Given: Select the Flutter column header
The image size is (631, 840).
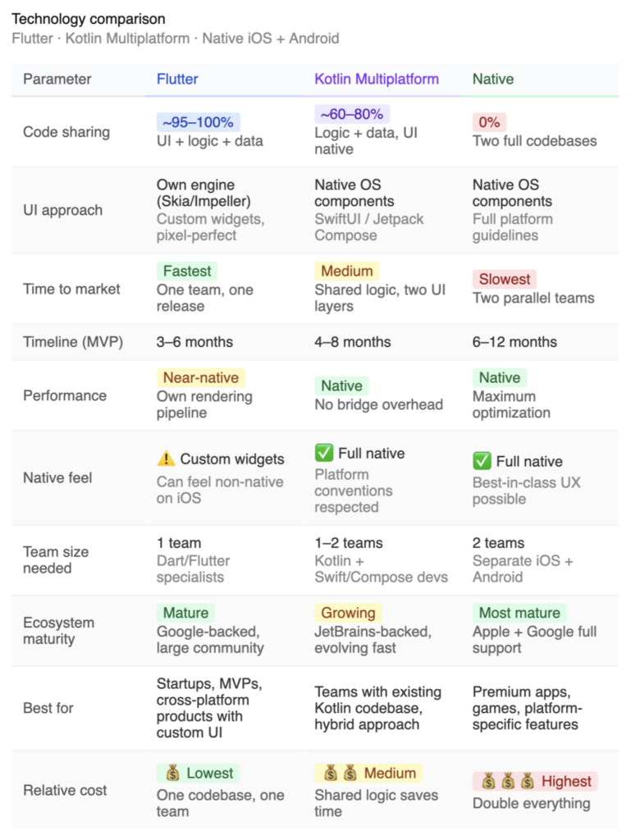Looking at the screenshot, I should pyautogui.click(x=177, y=80).
